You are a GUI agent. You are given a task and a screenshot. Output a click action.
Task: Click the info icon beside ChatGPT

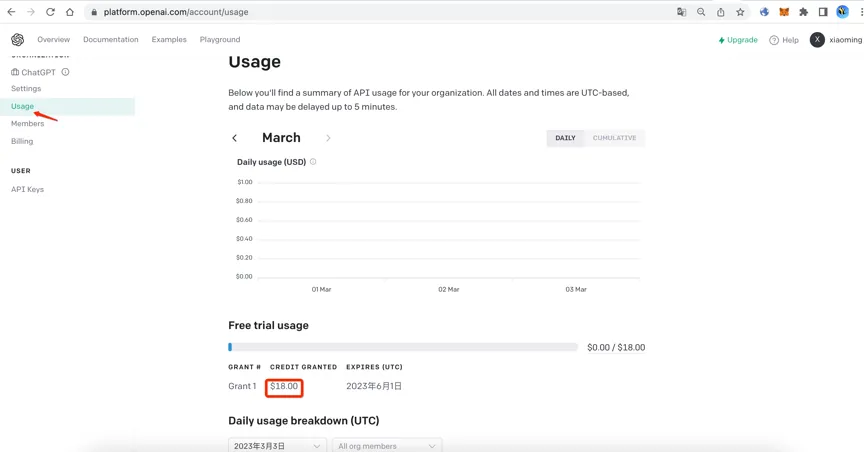65,72
